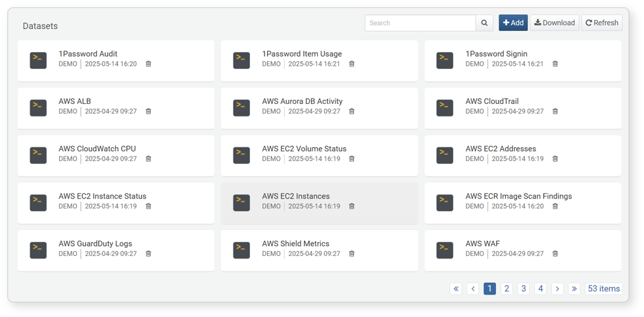Delete AWS EC2 Instance Status via trash icon
The width and height of the screenshot is (644, 317).
(148, 206)
